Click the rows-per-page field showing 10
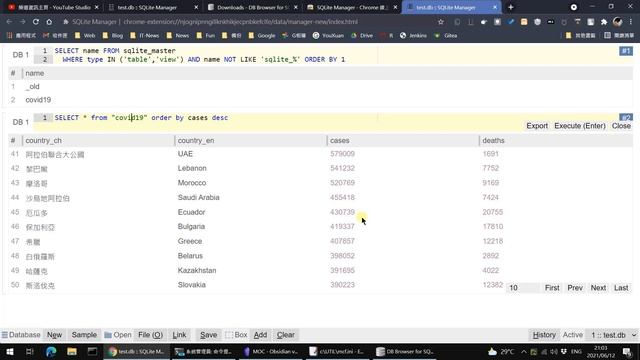Screen dimensions: 640x360 [523, 288]
